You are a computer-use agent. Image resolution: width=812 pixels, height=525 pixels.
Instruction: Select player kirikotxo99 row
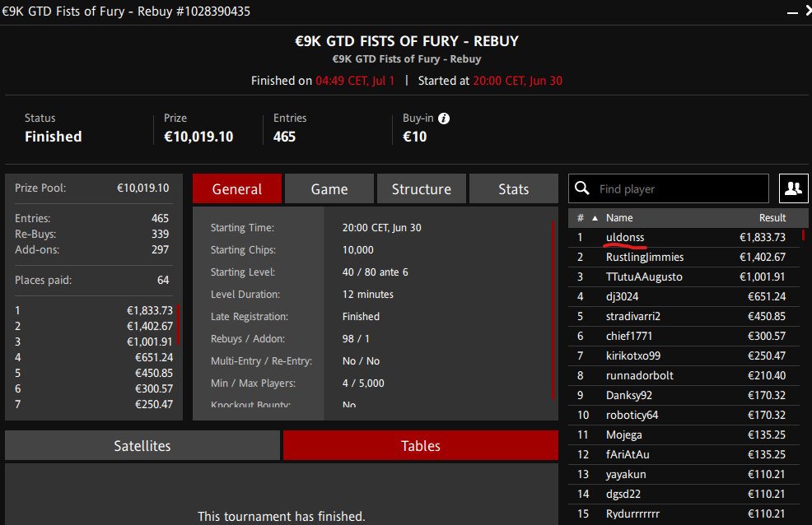click(684, 355)
